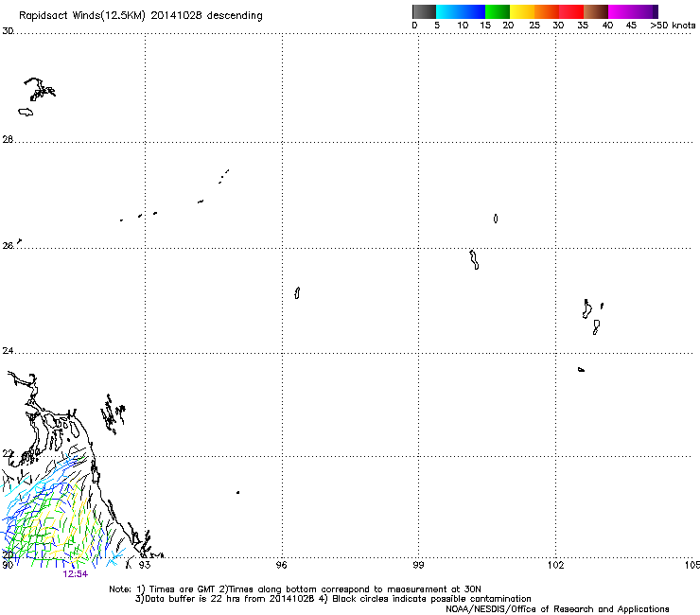Click the 'Times are GMT' note line
Image resolution: width=700 pixels, height=615 pixels.
[x=294, y=589]
